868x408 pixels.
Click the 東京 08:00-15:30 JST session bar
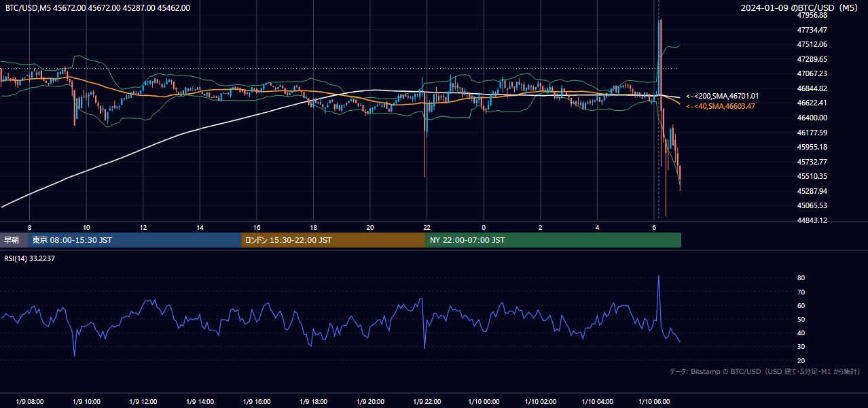tap(134, 240)
